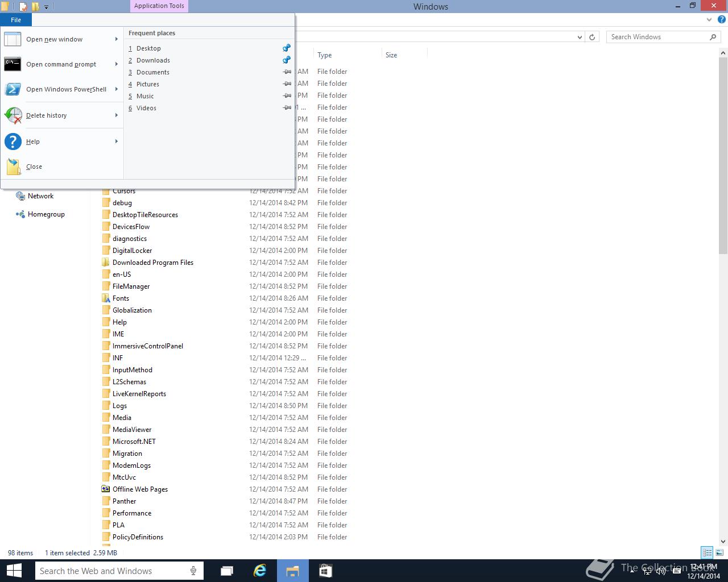728x582 pixels.
Task: Choose Open command prompt menu item
Action: coord(61,64)
